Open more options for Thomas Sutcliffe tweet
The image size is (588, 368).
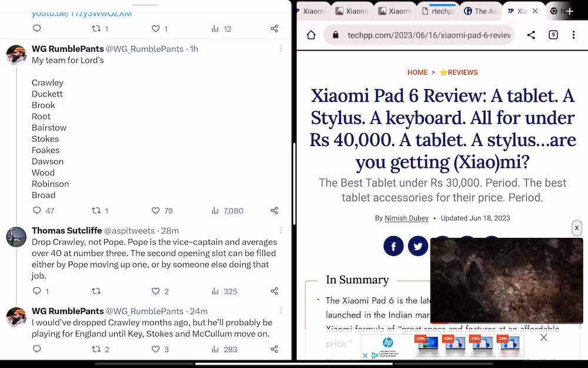pyautogui.click(x=280, y=231)
